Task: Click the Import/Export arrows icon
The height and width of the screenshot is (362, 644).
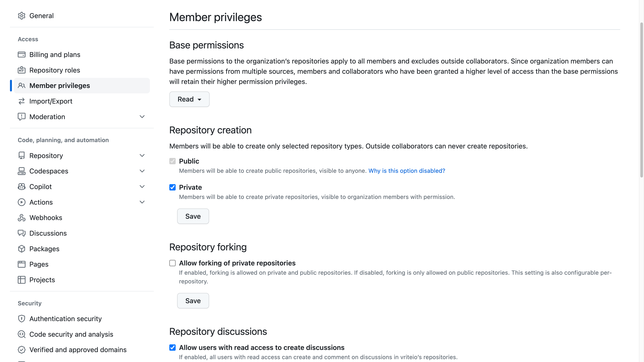Action: pyautogui.click(x=21, y=101)
